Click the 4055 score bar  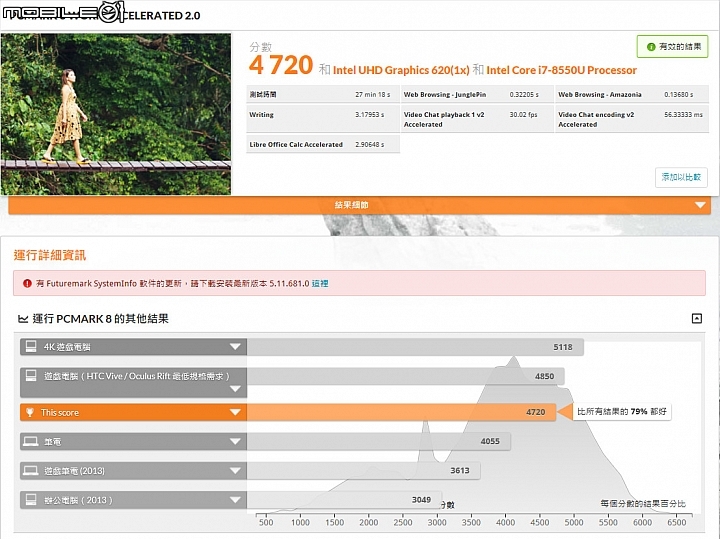pyautogui.click(x=379, y=441)
